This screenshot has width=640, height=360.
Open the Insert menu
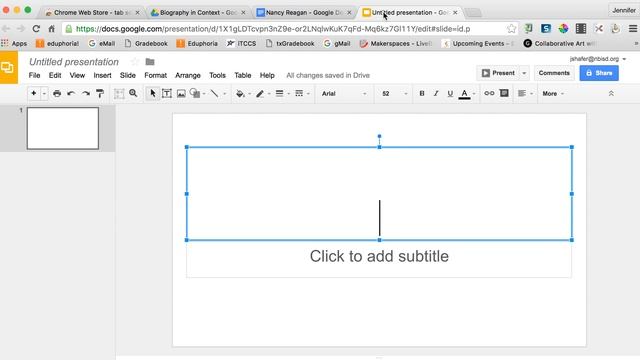coord(102,75)
